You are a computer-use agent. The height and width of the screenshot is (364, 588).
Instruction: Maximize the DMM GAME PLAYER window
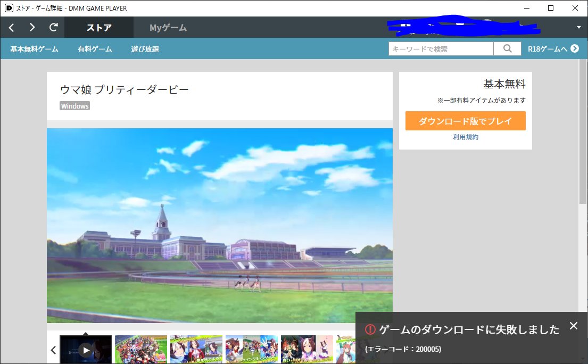click(x=551, y=8)
